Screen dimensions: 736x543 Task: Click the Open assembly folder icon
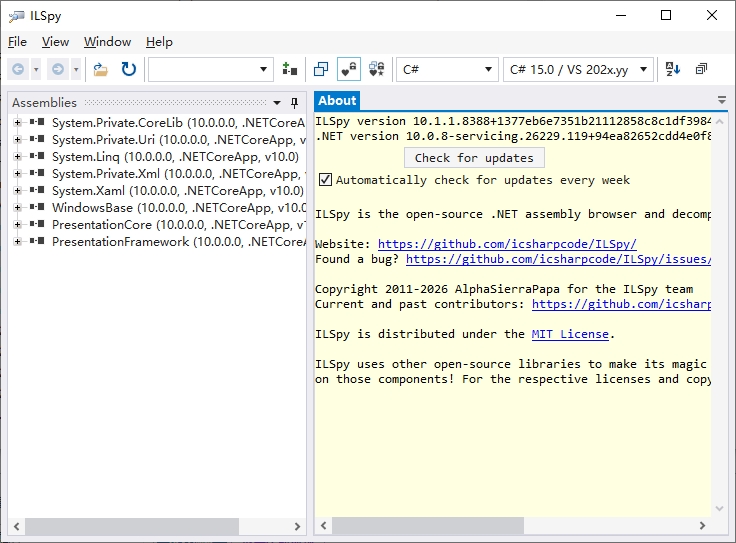click(100, 69)
